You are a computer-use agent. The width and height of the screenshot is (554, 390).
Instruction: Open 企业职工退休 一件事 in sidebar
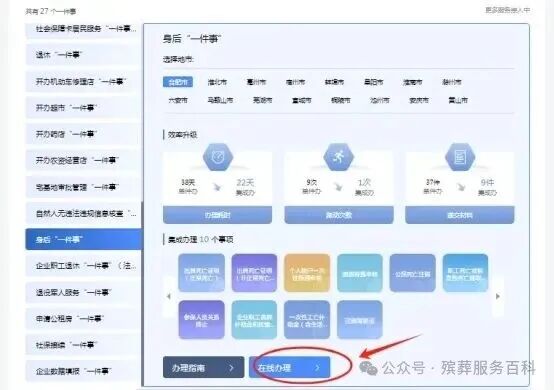[x=83, y=266]
